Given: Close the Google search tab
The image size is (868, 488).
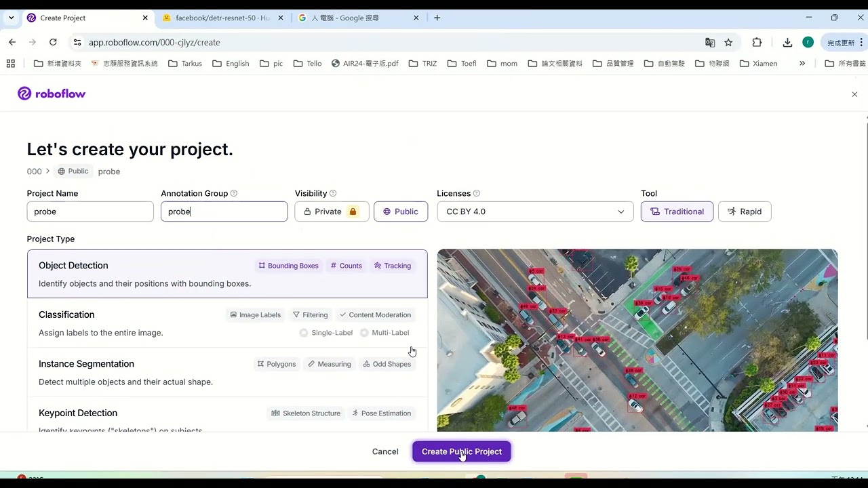Looking at the screenshot, I should [x=417, y=18].
